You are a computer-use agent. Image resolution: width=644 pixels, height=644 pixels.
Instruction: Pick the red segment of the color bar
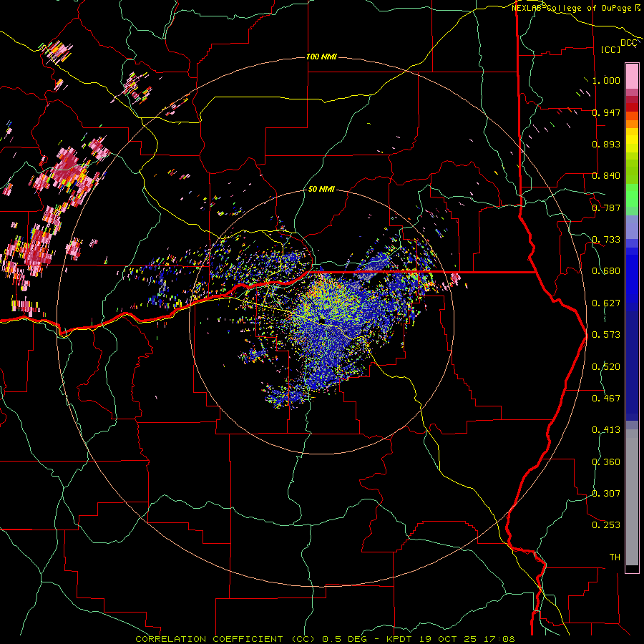(x=632, y=107)
